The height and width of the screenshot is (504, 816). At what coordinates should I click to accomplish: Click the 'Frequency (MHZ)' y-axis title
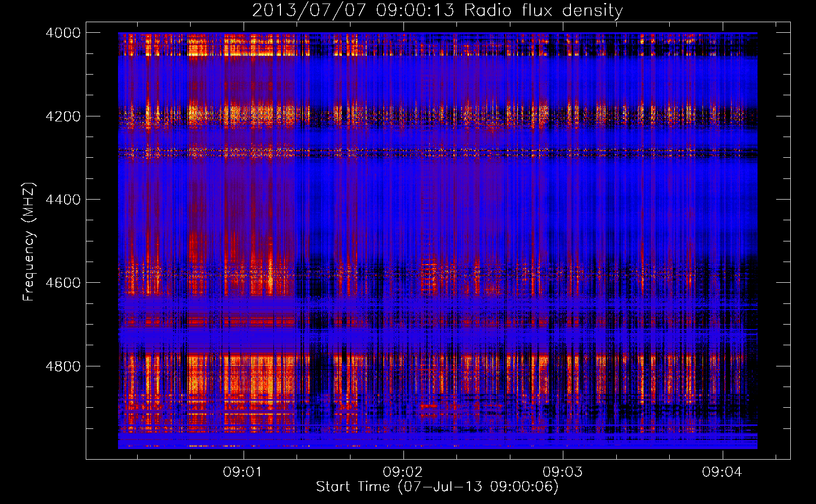pyautogui.click(x=29, y=242)
